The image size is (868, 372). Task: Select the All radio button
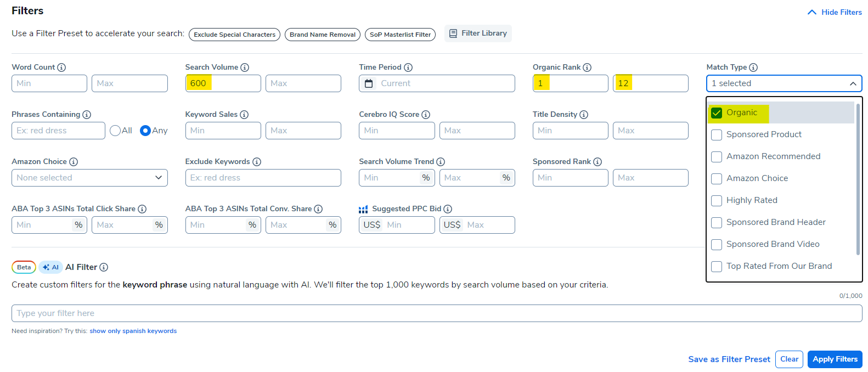(x=115, y=131)
